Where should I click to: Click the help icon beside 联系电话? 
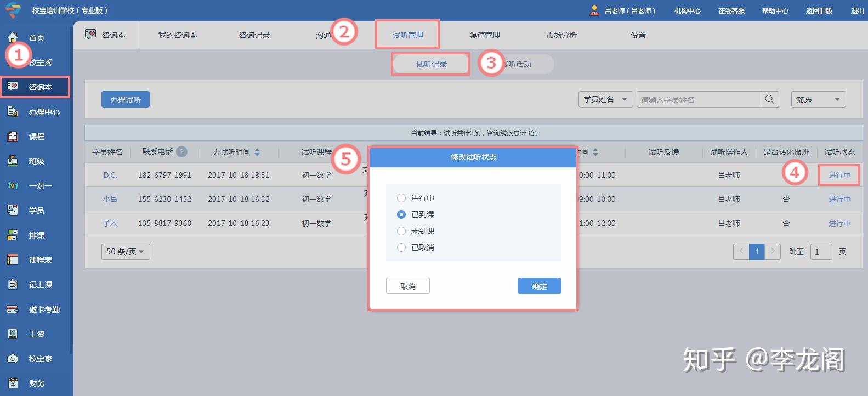(x=181, y=152)
